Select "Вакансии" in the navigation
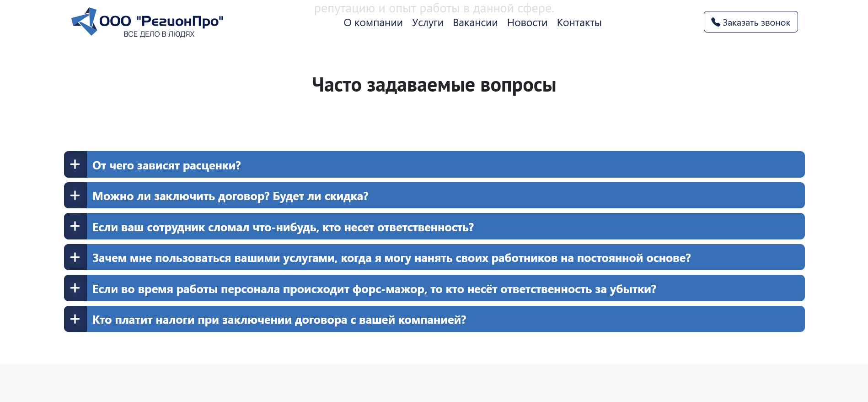The height and width of the screenshot is (402, 868). 475,23
